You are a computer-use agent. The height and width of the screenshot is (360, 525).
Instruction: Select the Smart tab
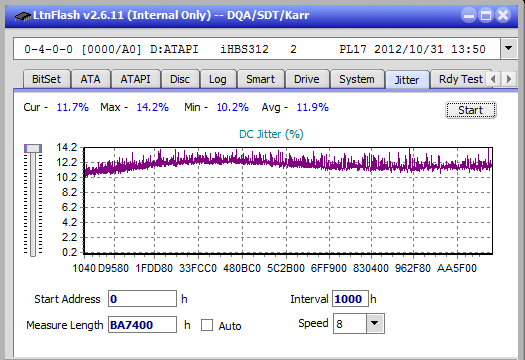(260, 79)
